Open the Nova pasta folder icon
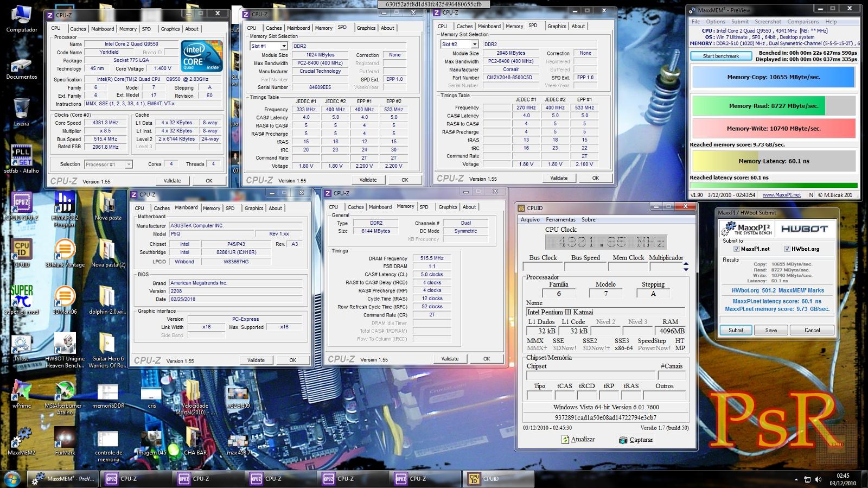 (x=108, y=206)
